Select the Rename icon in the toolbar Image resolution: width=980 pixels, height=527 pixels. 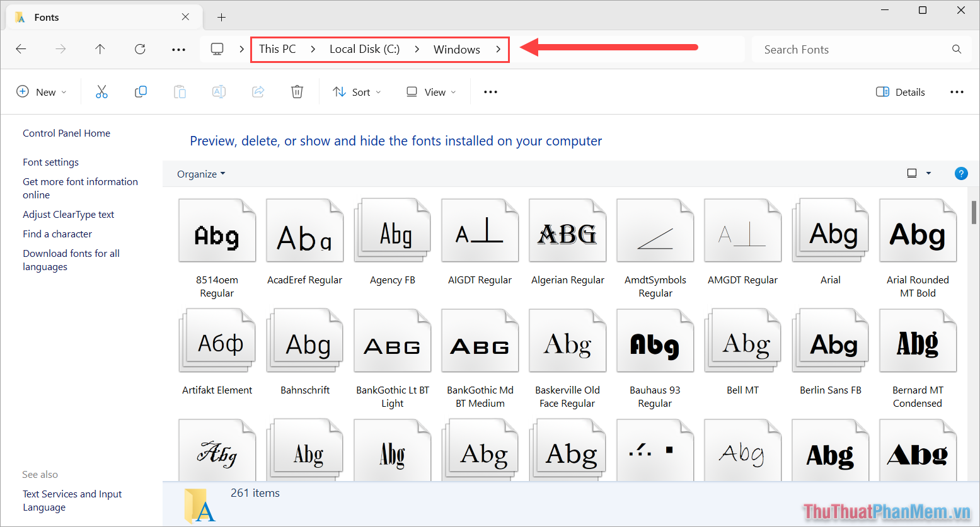tap(219, 91)
